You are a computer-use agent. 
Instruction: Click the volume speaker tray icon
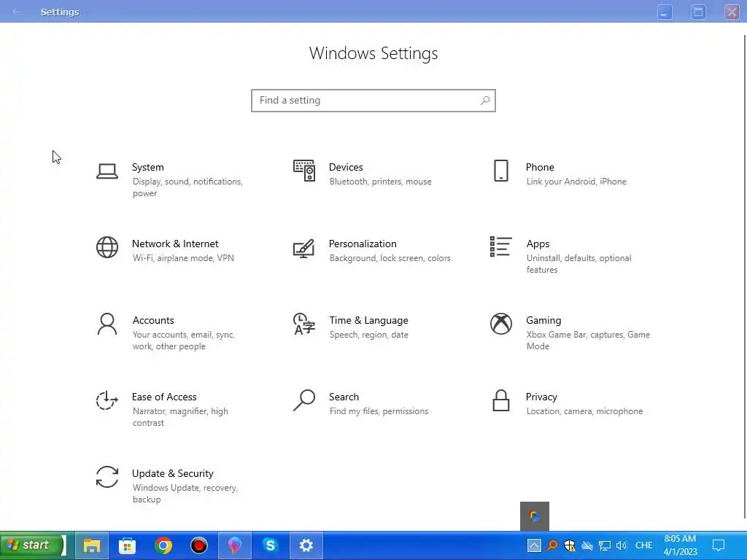(622, 545)
